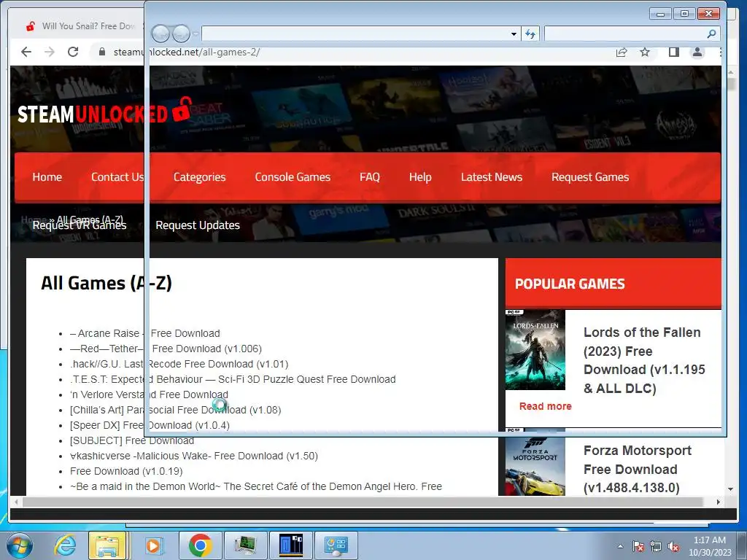Click the horizontal scrollbar right arrow

coord(719,502)
